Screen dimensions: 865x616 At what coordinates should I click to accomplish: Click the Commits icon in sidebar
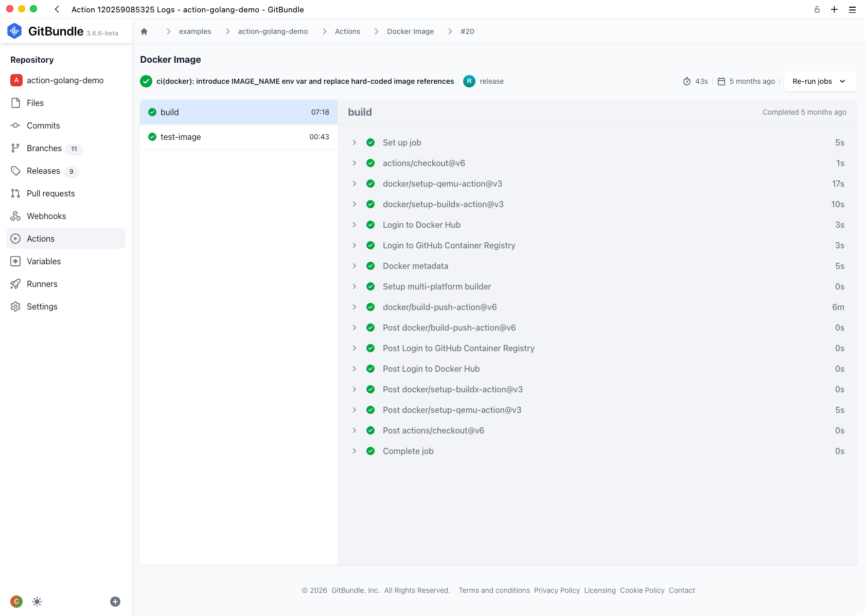point(16,125)
